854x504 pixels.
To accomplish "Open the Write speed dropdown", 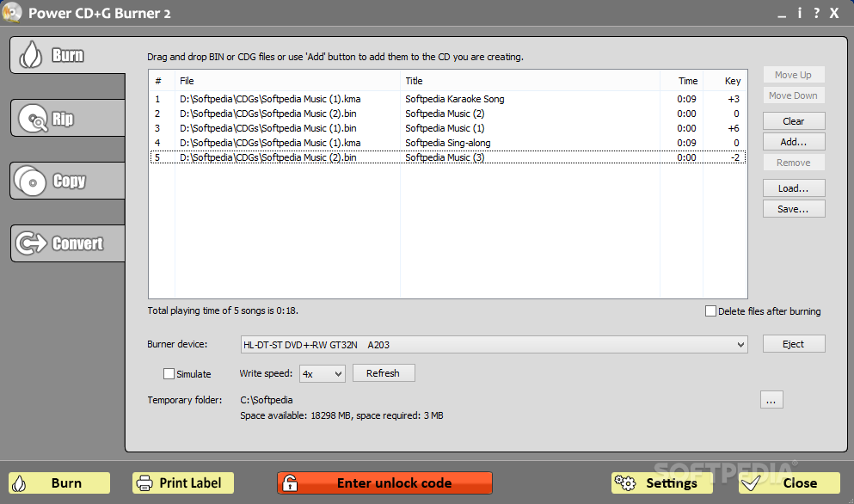I will [323, 374].
